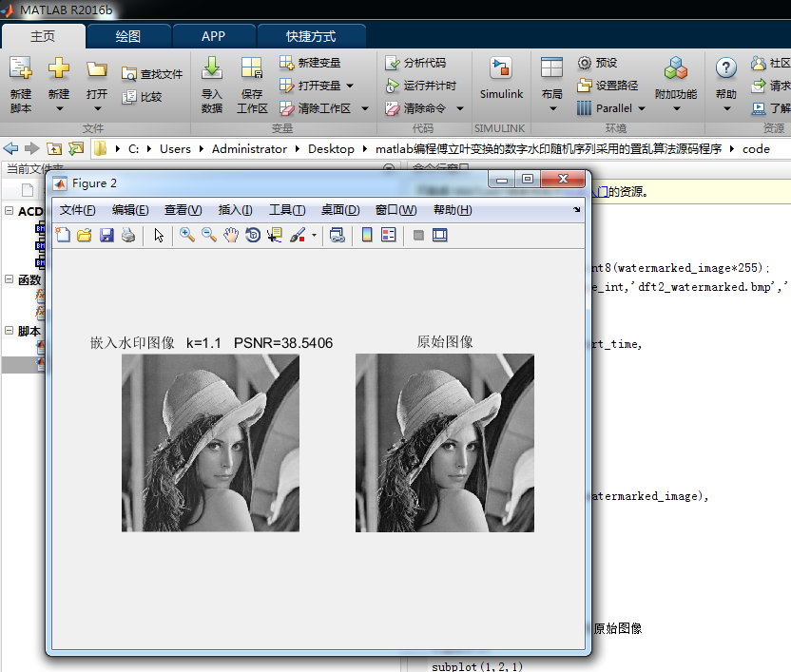791x672 pixels.
Task: Open the Simulink icon
Action: (501, 68)
